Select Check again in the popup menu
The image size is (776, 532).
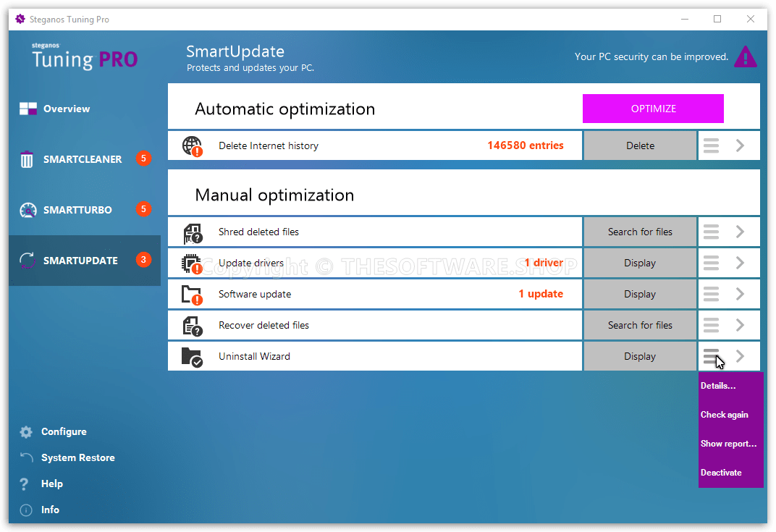pyautogui.click(x=724, y=415)
